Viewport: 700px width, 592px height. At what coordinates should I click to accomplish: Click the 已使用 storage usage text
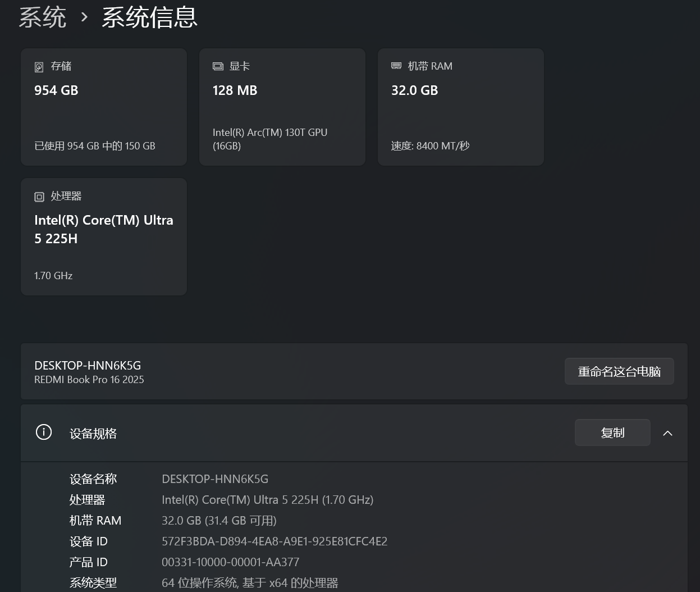coord(95,146)
